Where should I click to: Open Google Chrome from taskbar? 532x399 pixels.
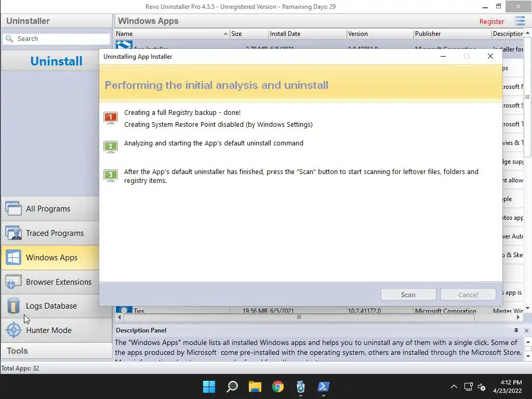278,387
